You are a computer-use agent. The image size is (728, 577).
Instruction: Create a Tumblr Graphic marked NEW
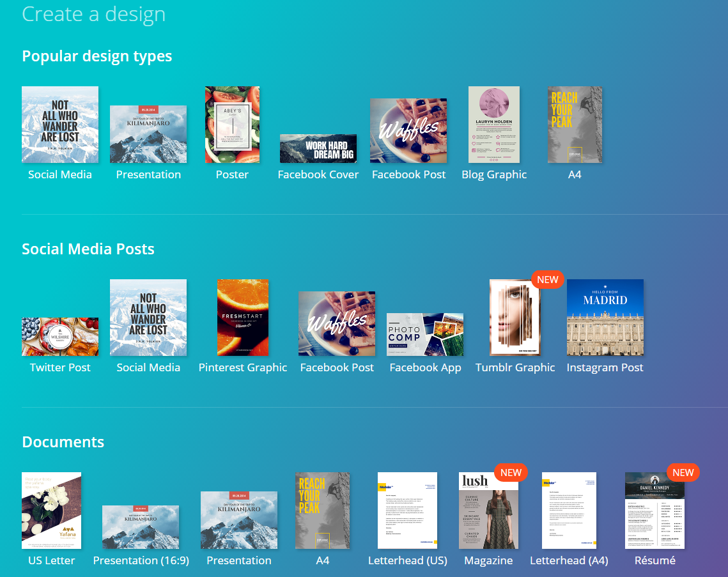515,318
